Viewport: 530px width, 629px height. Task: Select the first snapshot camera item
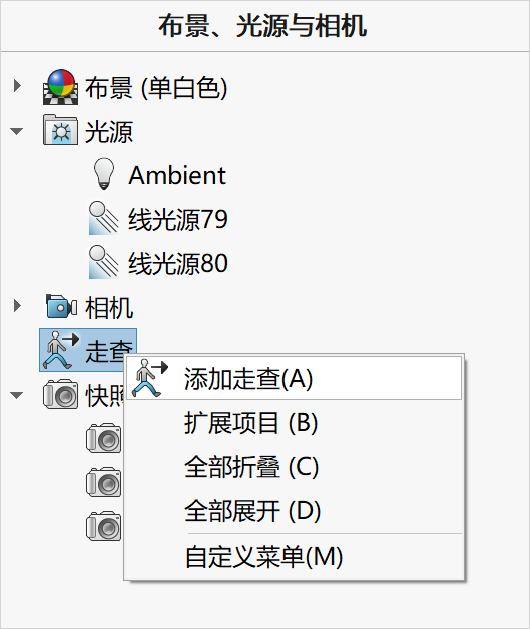coord(104,438)
